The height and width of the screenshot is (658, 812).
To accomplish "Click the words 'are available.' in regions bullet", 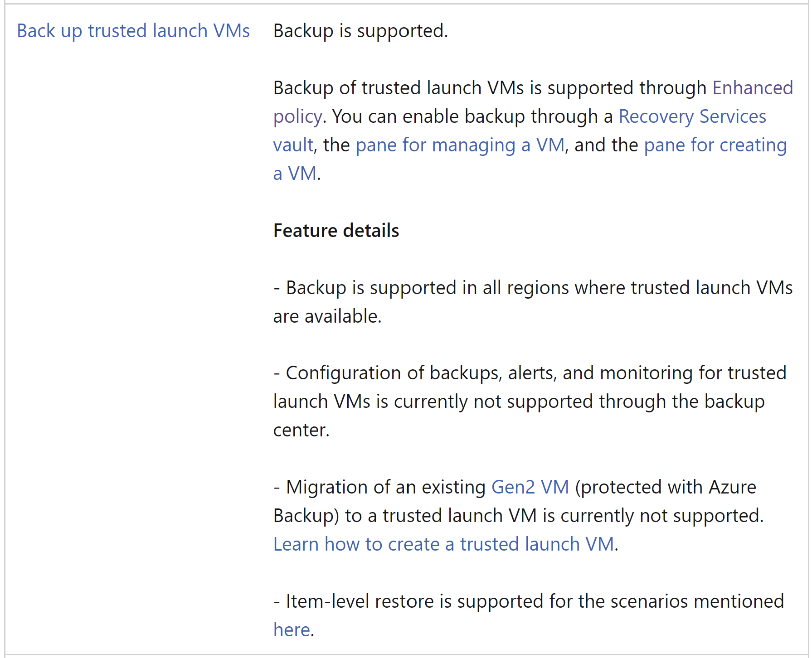I will pos(327,316).
